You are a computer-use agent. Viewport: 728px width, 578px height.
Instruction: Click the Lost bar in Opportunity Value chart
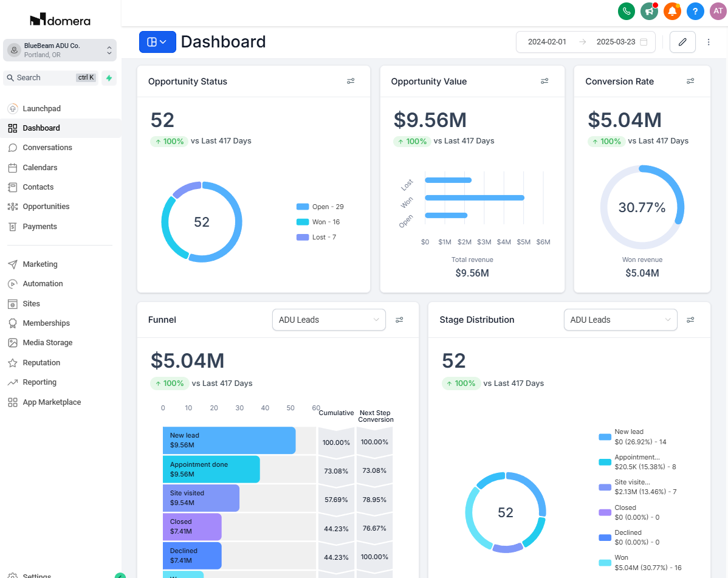(448, 180)
